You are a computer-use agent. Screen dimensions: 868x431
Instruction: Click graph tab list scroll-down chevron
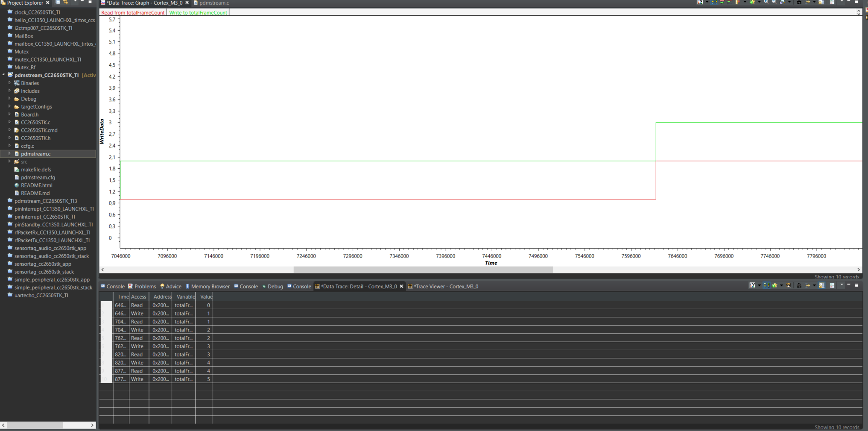coord(859,14)
